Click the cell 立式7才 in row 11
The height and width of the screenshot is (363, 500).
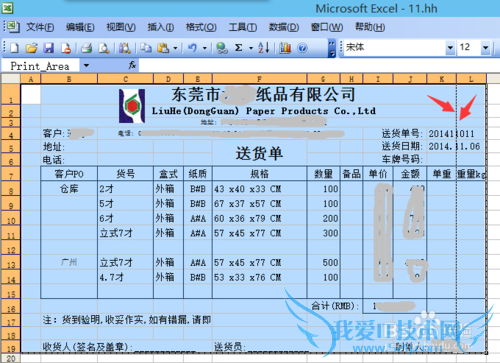pyautogui.click(x=125, y=233)
